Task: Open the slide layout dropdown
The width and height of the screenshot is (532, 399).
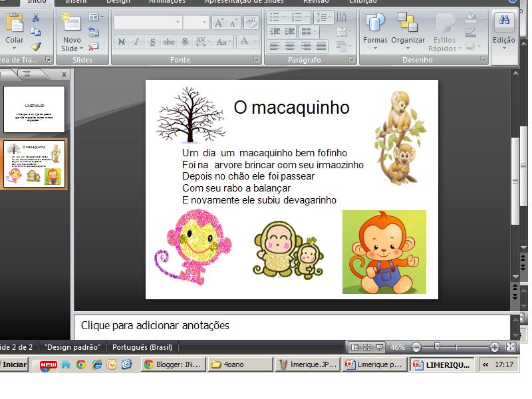Action: (x=96, y=17)
